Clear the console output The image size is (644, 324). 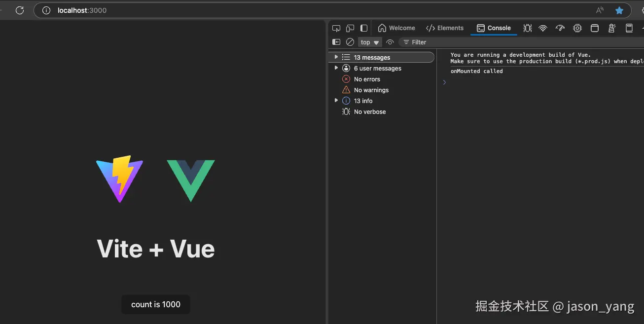350,42
